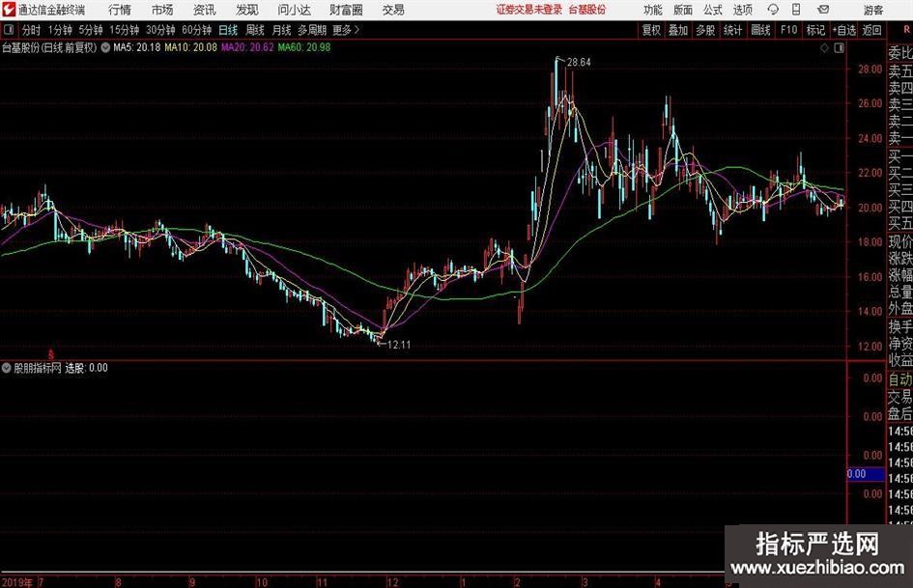Click the 2019年 label on time axis
The height and width of the screenshot is (588, 913).
coord(17,582)
